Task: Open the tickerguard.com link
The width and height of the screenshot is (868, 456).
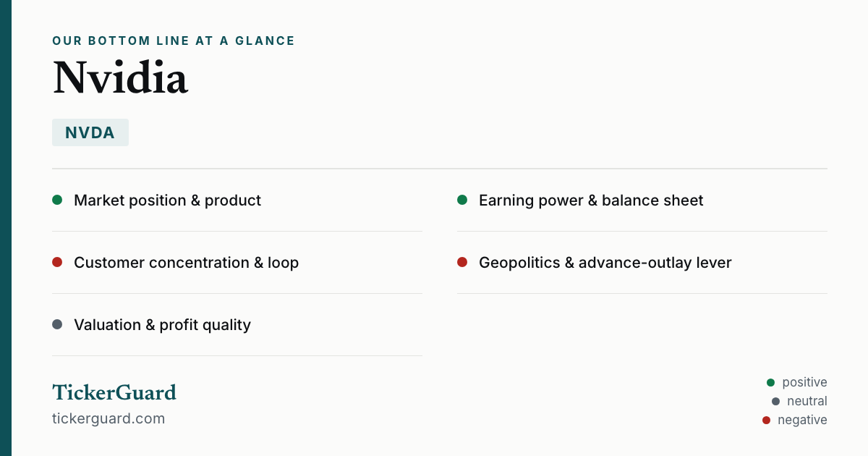Action: (x=109, y=418)
